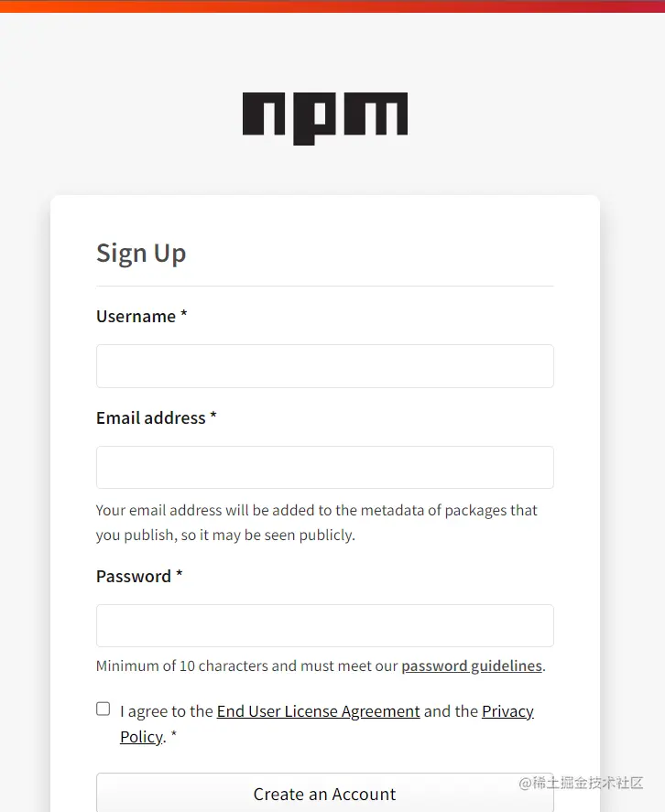Focus the Username input field
The width and height of the screenshot is (665, 812).
click(325, 366)
